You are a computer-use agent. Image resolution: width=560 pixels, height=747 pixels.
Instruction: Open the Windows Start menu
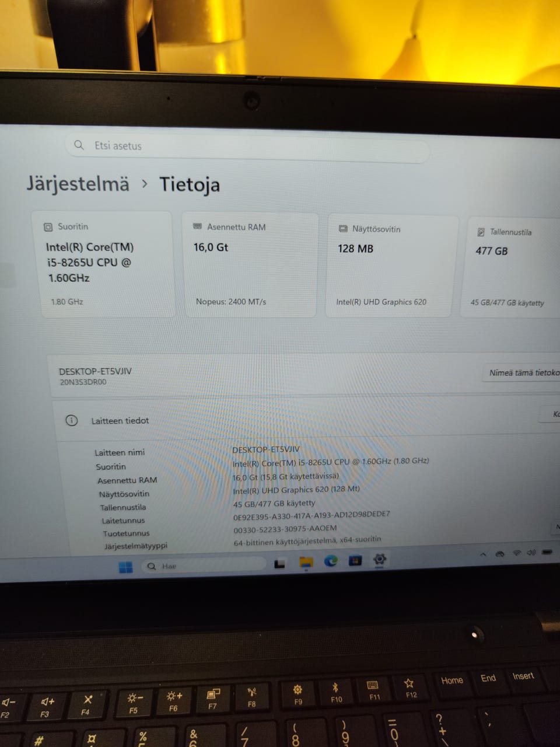click(x=125, y=567)
